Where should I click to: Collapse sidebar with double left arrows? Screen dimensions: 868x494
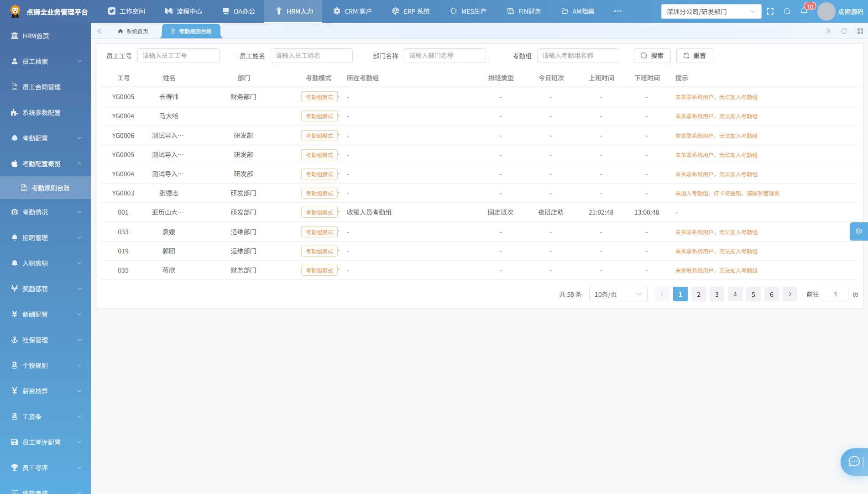[99, 31]
